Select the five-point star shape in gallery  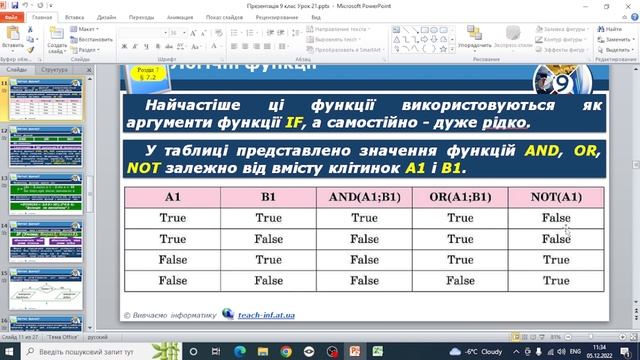click(443, 49)
